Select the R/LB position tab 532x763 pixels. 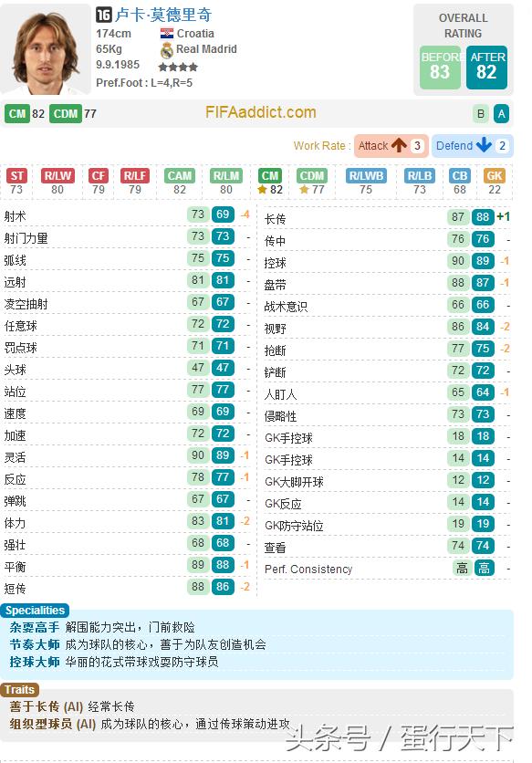[420, 175]
